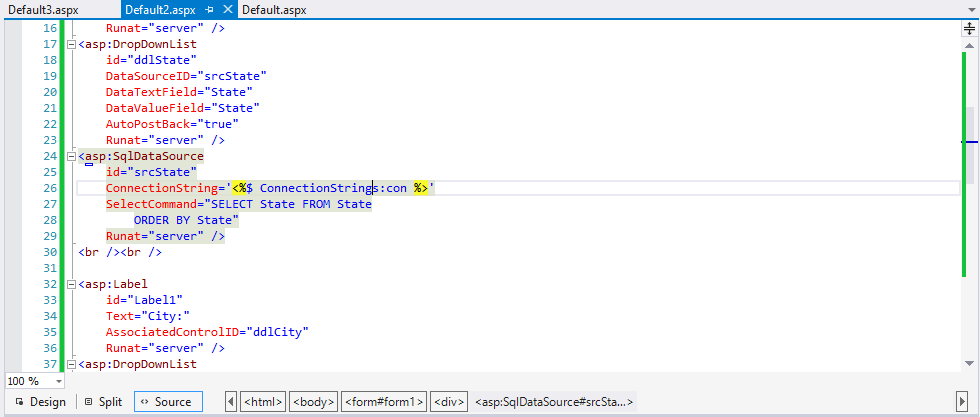
Task: Open the document tabs list dropdown arrow
Action: click(969, 10)
